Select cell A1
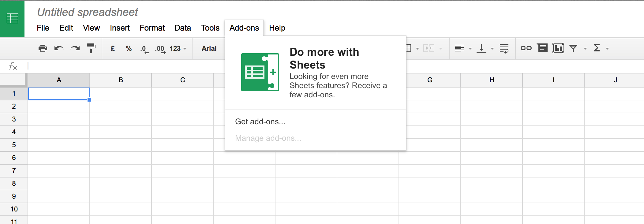Image resolution: width=644 pixels, height=224 pixels. click(59, 94)
